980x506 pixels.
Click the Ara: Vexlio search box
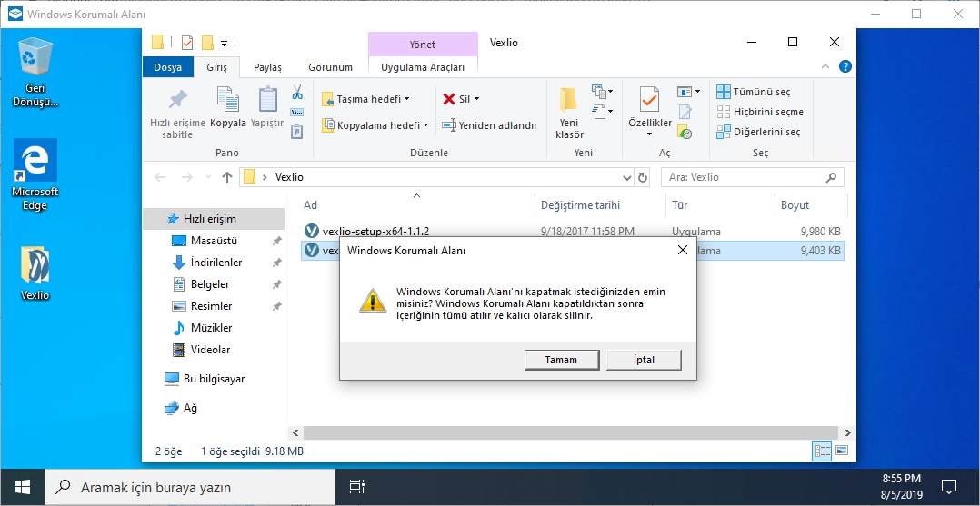point(753,177)
